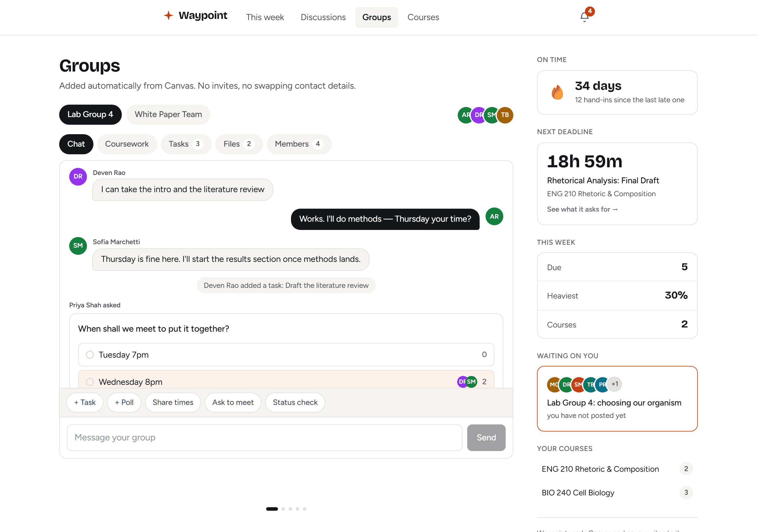Viewport: 757px width, 532px height.
Task: Open ENG 210 Rhetoric & Composition course
Action: pos(617,469)
